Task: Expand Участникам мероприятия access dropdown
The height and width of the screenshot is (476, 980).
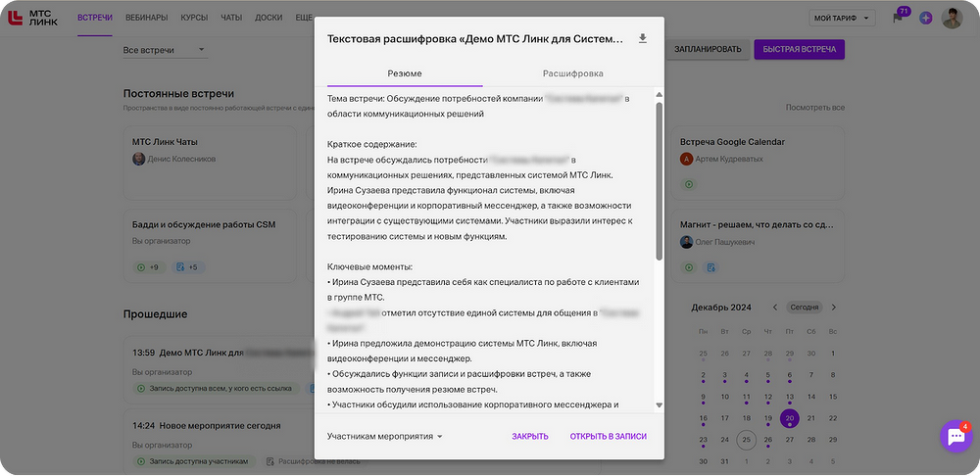Action: 384,436
